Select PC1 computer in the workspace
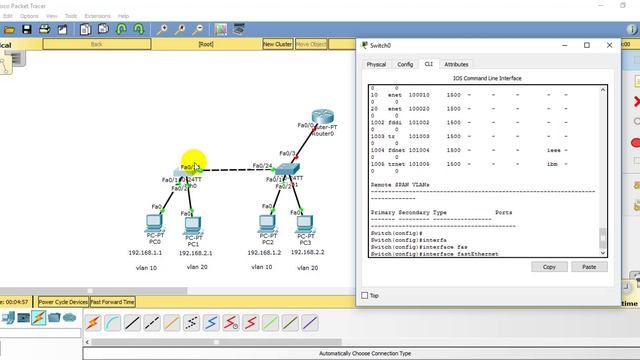This screenshot has height=360, width=640. 193,225
